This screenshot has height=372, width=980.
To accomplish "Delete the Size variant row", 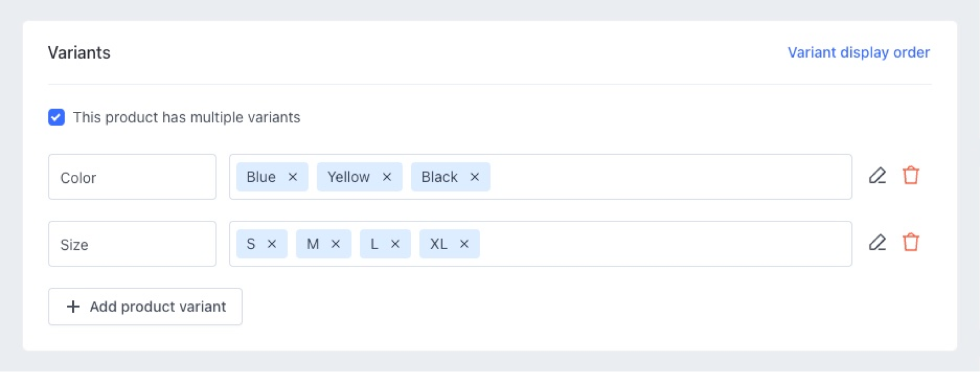I will tap(911, 242).
